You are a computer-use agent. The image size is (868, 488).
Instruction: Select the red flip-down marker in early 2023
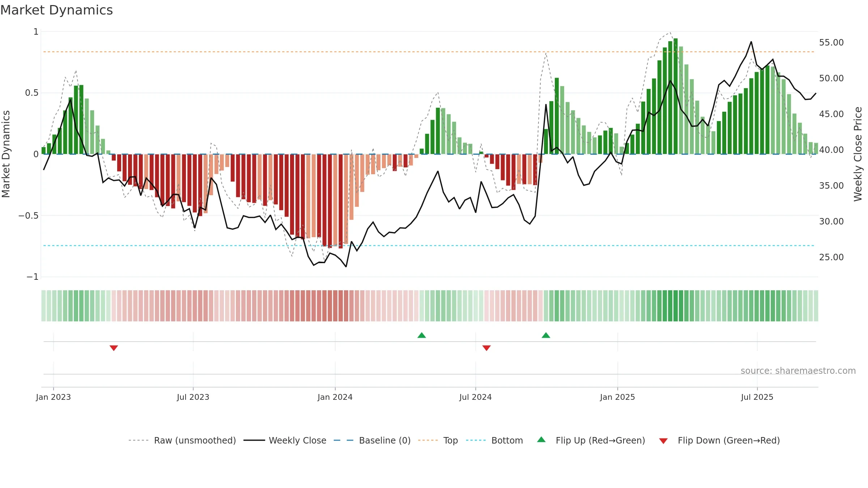pos(114,348)
